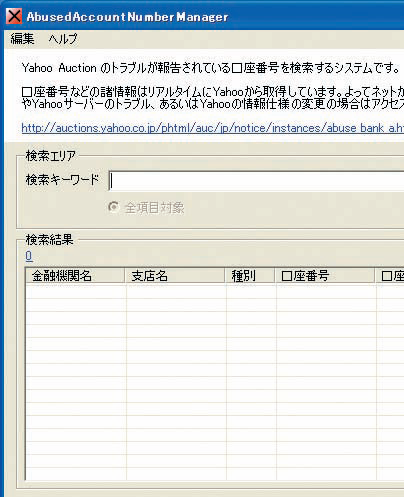
Task: Sort results by 種別 column header
Action: [250, 276]
